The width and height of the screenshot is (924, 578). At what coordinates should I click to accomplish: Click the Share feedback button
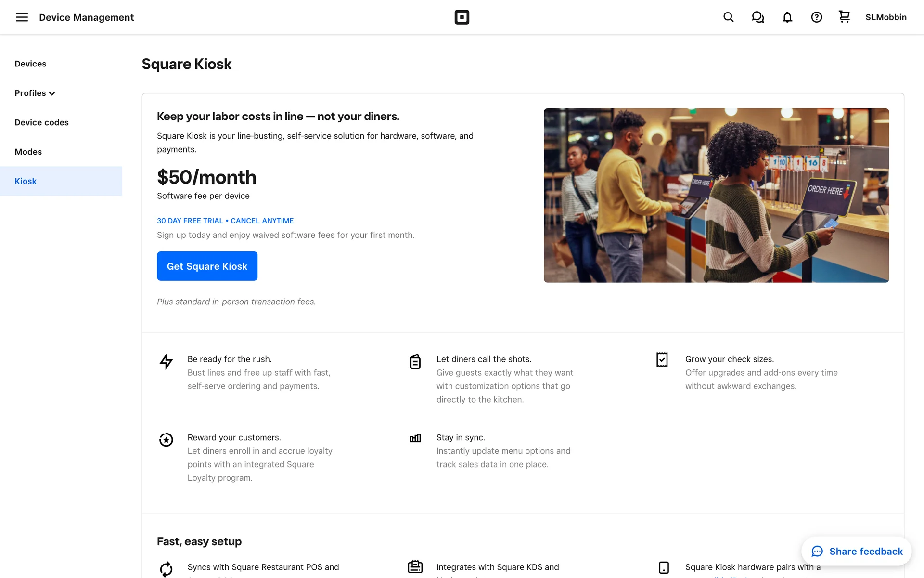click(x=857, y=552)
